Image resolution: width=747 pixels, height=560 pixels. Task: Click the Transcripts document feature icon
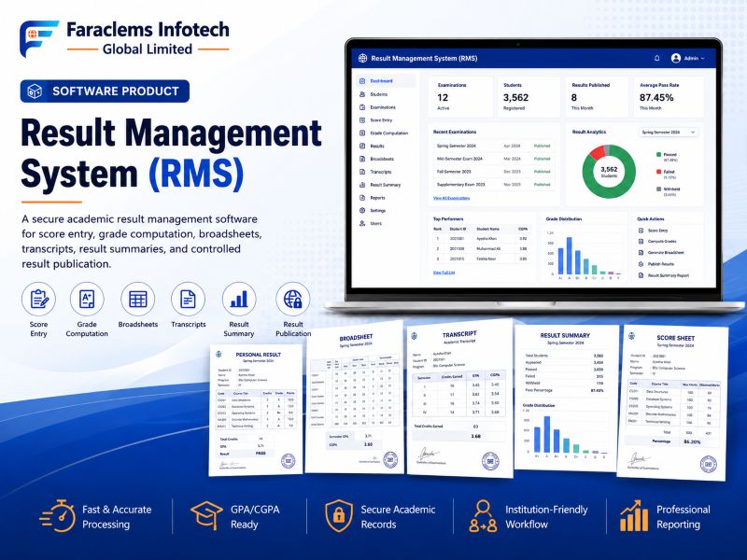click(189, 299)
